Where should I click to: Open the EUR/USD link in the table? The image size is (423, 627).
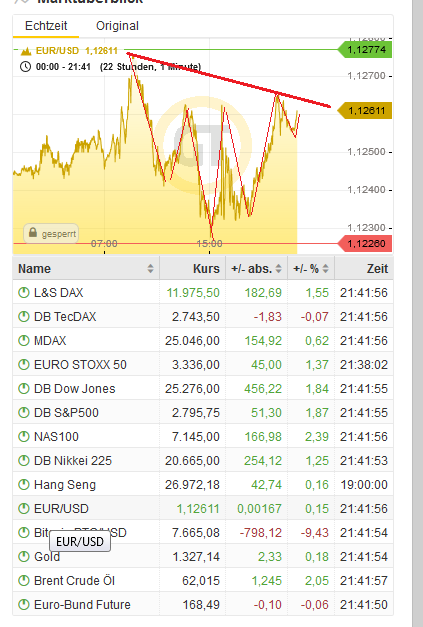[61, 509]
